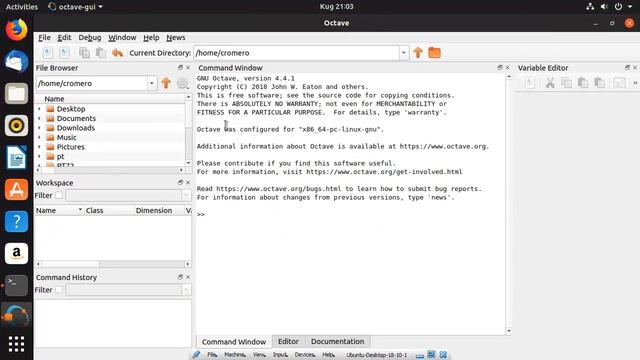Undock the Command History panel
Image resolution: width=640 pixels, height=360 pixels.
point(180,277)
